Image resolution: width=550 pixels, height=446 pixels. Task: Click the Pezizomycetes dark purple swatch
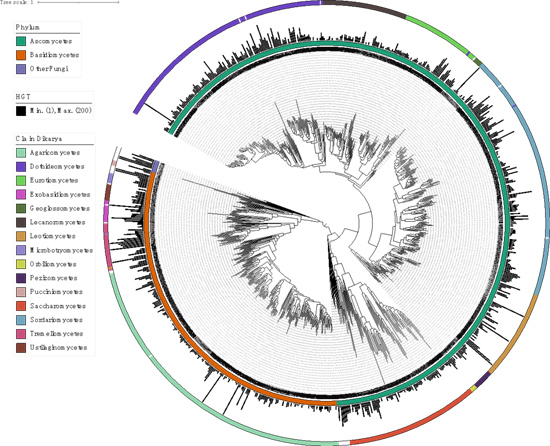(x=21, y=278)
